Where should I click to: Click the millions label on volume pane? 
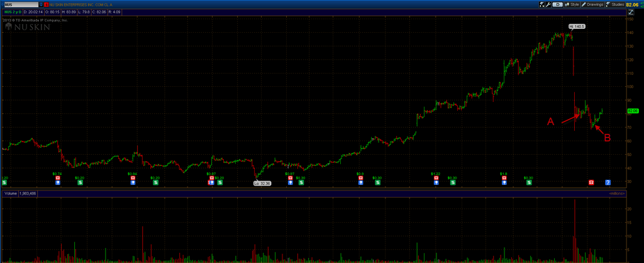[x=617, y=193]
